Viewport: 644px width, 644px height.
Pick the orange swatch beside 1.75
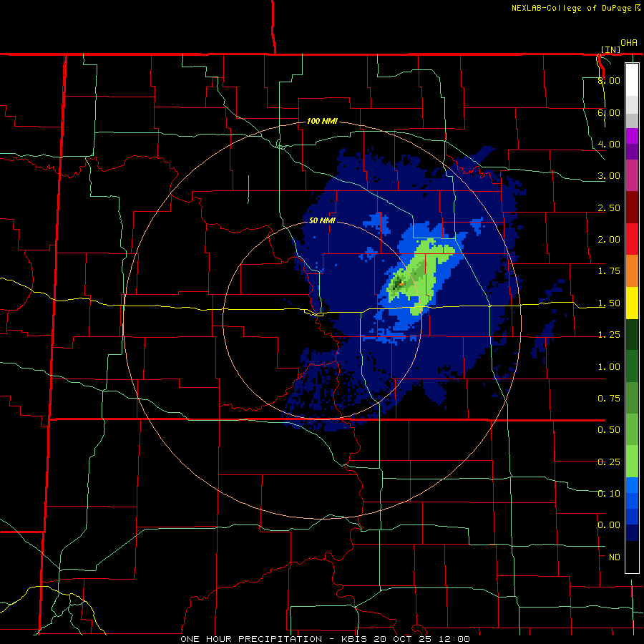point(632,271)
